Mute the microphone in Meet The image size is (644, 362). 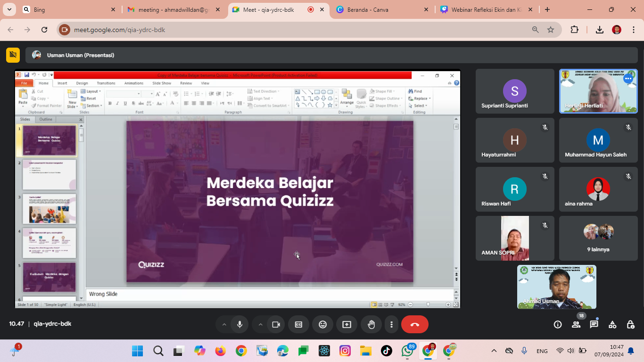[x=240, y=324]
